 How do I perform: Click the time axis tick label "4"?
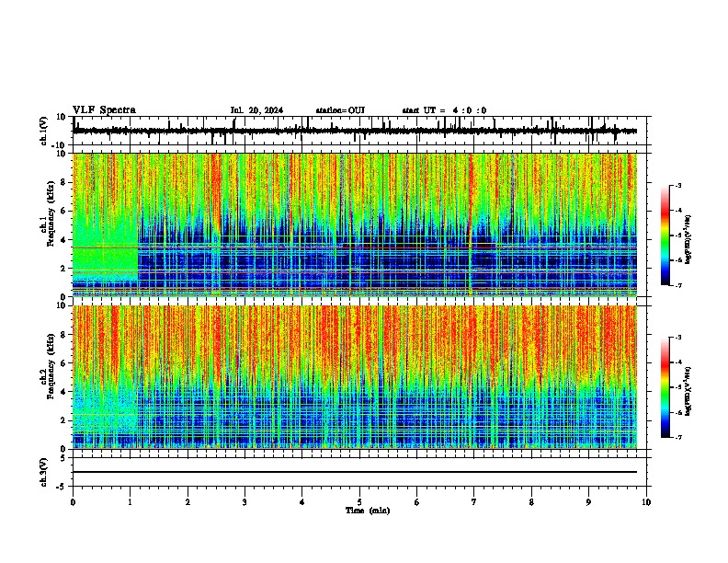pyautogui.click(x=302, y=502)
